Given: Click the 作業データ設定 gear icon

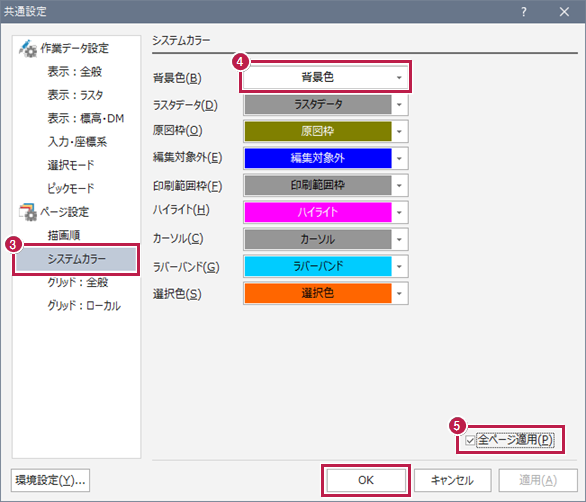Looking at the screenshot, I should [x=28, y=49].
